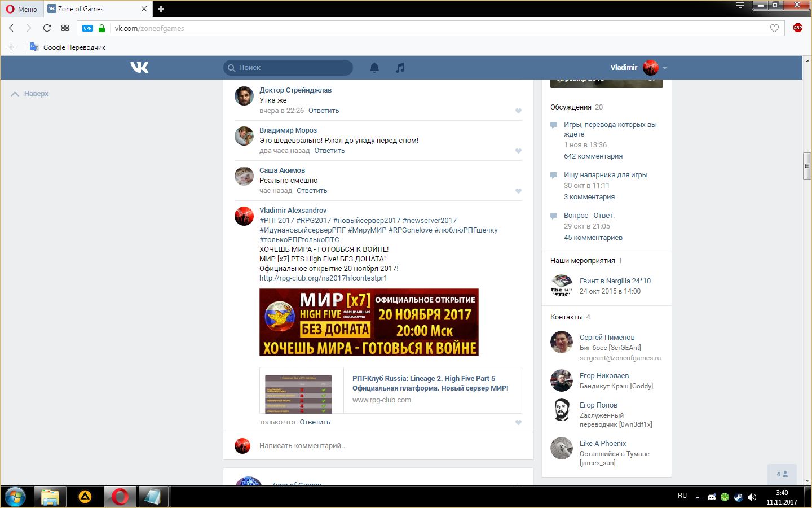Focus the VK Поиск search field
Screen dimensions: 812x508
pyautogui.click(x=288, y=68)
